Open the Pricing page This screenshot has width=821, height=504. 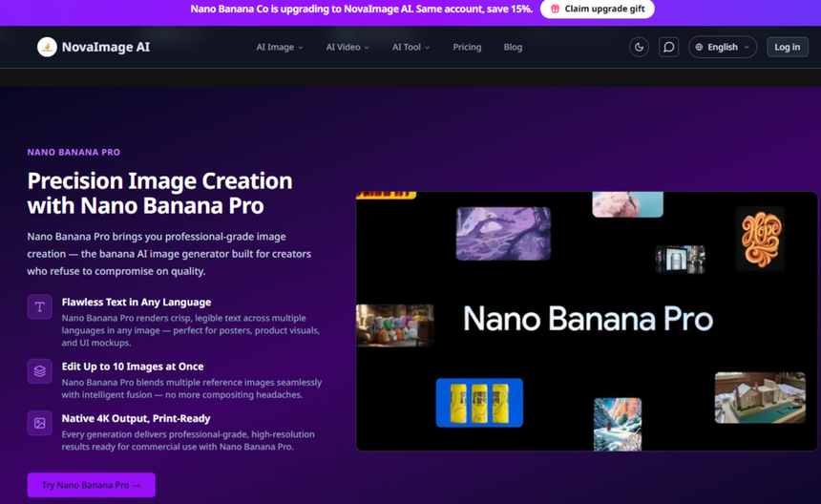pos(467,47)
